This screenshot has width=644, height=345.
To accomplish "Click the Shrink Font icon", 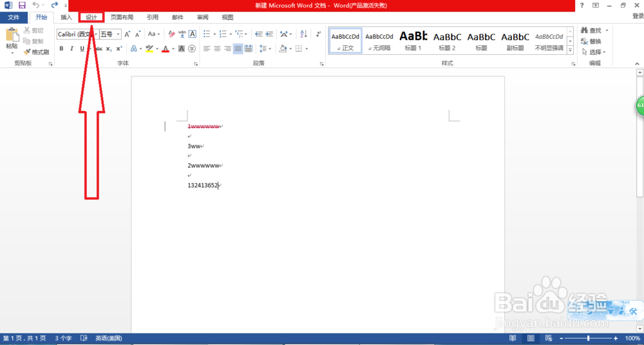I will tap(138, 34).
